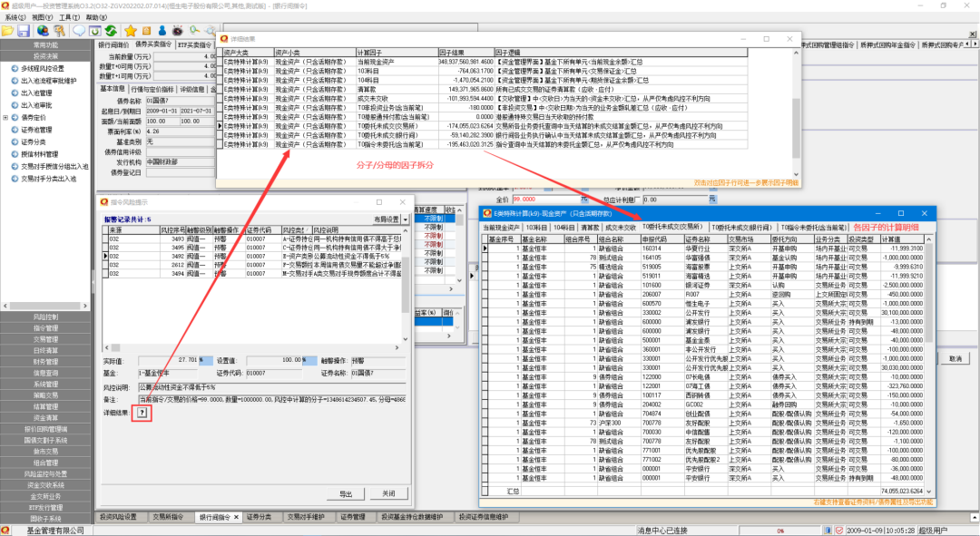Click the 计算值 column header
The height and width of the screenshot is (536, 980).
902,239
